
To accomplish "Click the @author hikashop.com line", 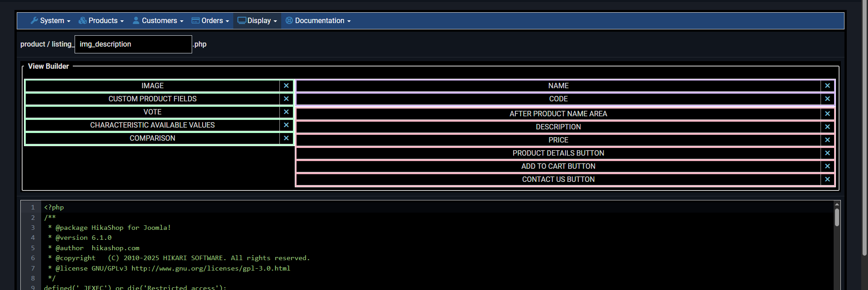I will click(x=94, y=248).
